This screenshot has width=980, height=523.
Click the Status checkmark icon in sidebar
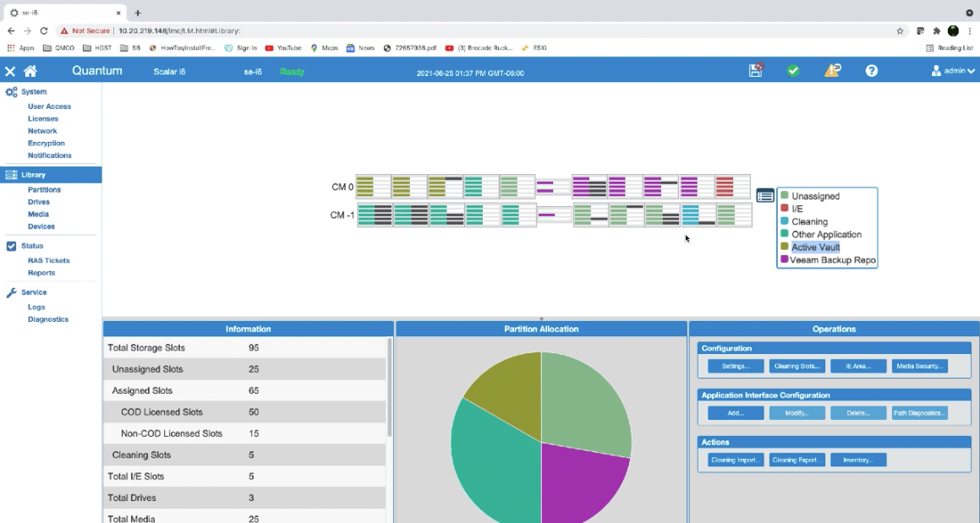[x=11, y=246]
